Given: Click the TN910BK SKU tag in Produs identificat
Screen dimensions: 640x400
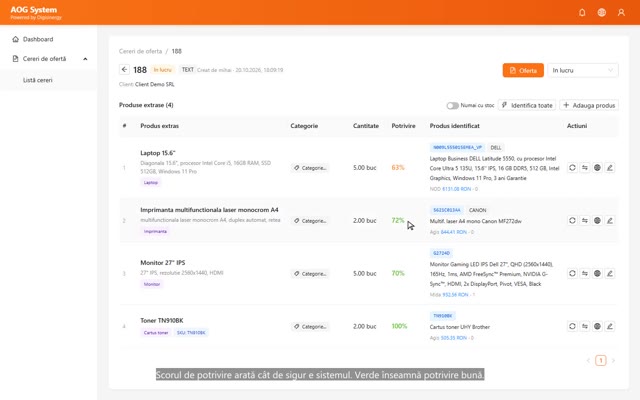Looking at the screenshot, I should pos(442,316).
